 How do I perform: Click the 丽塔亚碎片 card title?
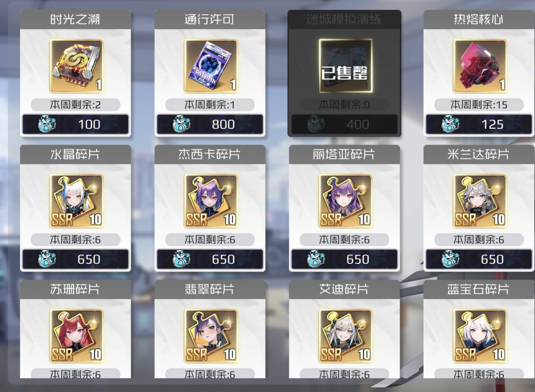click(344, 154)
